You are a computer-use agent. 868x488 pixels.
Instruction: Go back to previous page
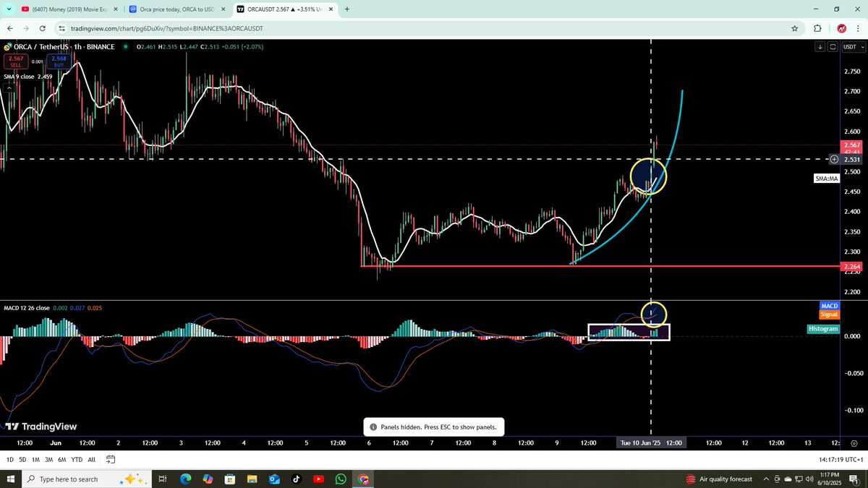tap(9, 28)
